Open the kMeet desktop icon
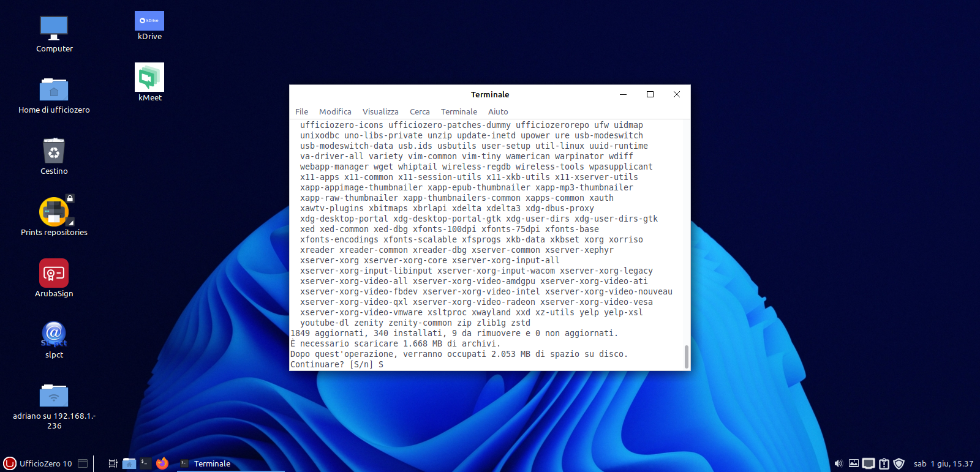 click(149, 78)
